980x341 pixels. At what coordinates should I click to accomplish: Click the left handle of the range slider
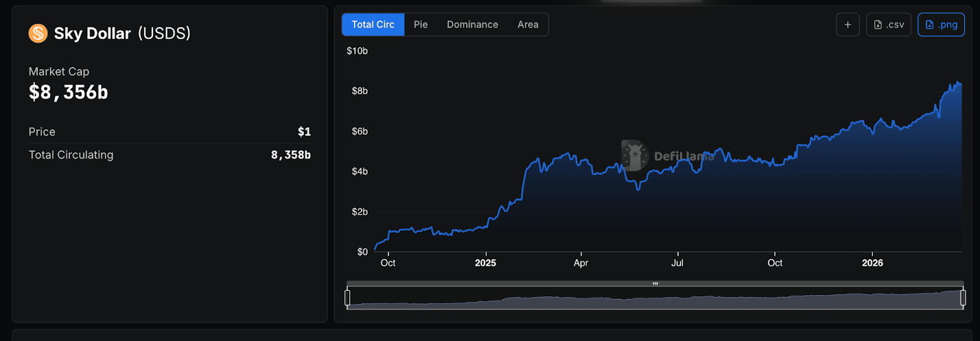[x=347, y=298]
